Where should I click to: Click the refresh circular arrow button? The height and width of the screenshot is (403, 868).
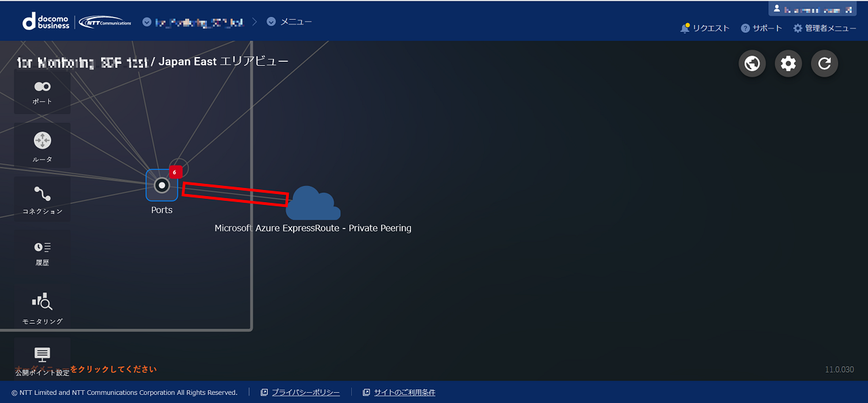[825, 64]
